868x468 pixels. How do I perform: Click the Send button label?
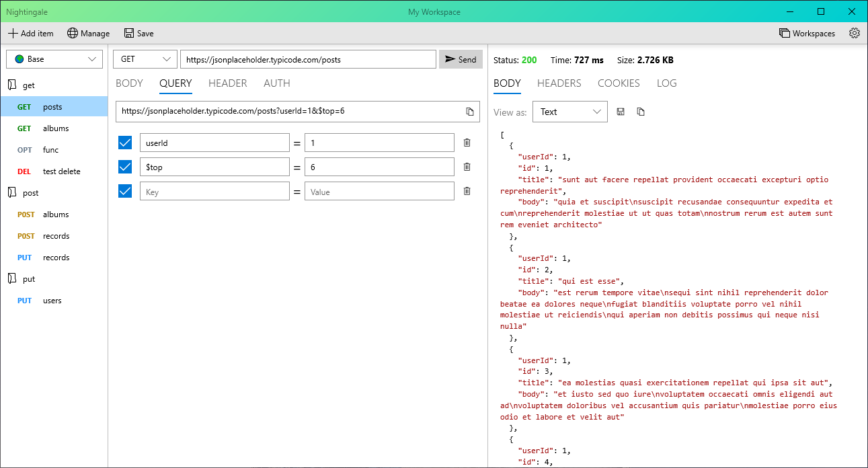click(x=467, y=59)
